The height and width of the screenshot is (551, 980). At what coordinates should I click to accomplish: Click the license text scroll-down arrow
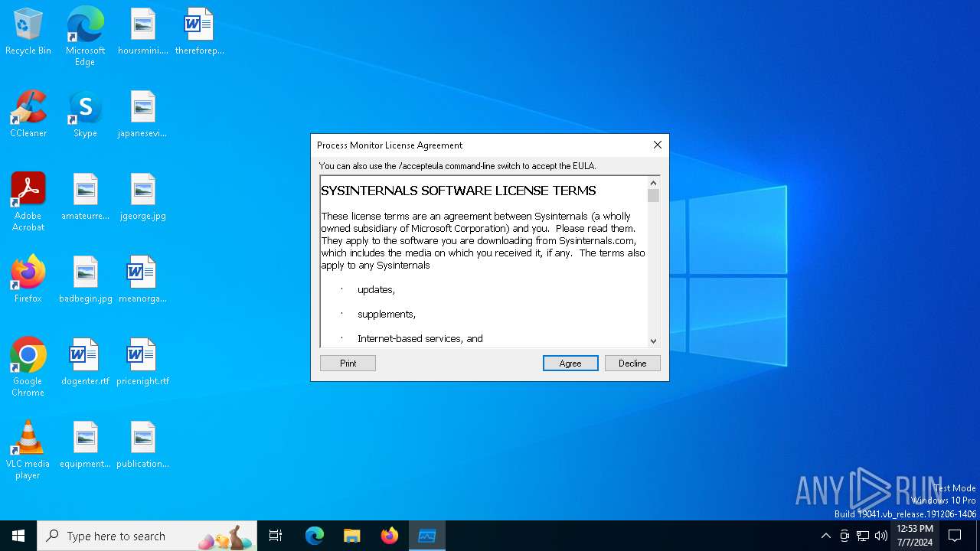[653, 341]
